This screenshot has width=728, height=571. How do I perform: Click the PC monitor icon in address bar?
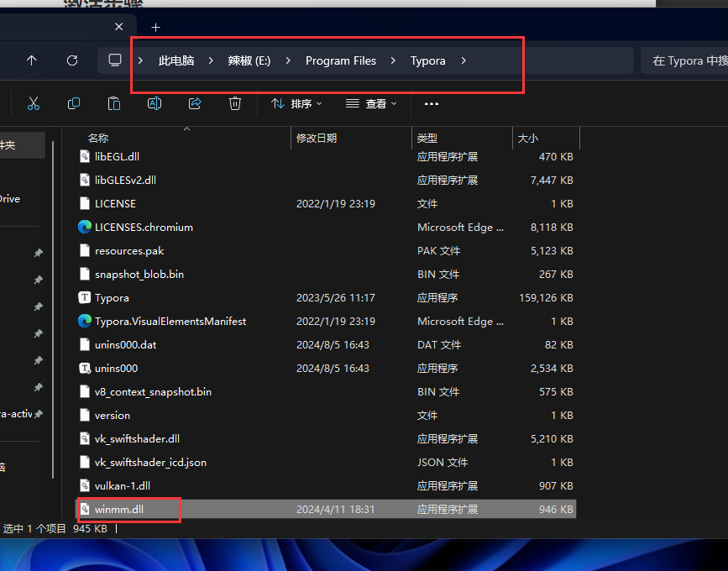pyautogui.click(x=115, y=60)
